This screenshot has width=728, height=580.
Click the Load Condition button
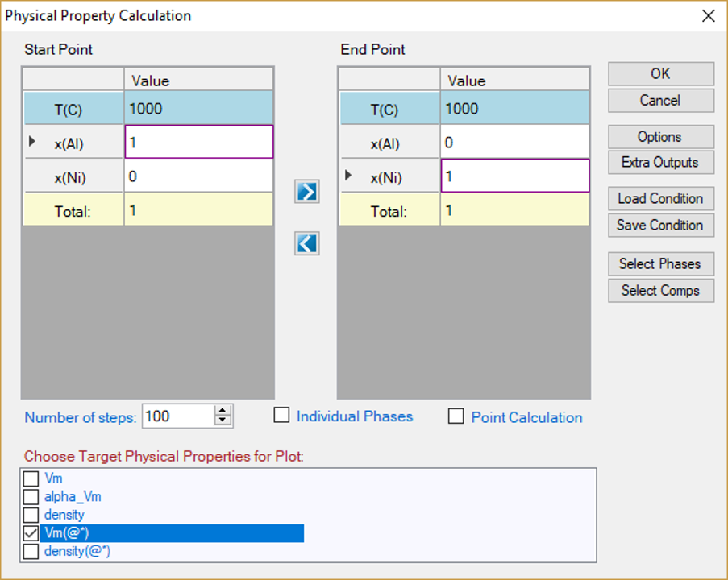point(660,199)
